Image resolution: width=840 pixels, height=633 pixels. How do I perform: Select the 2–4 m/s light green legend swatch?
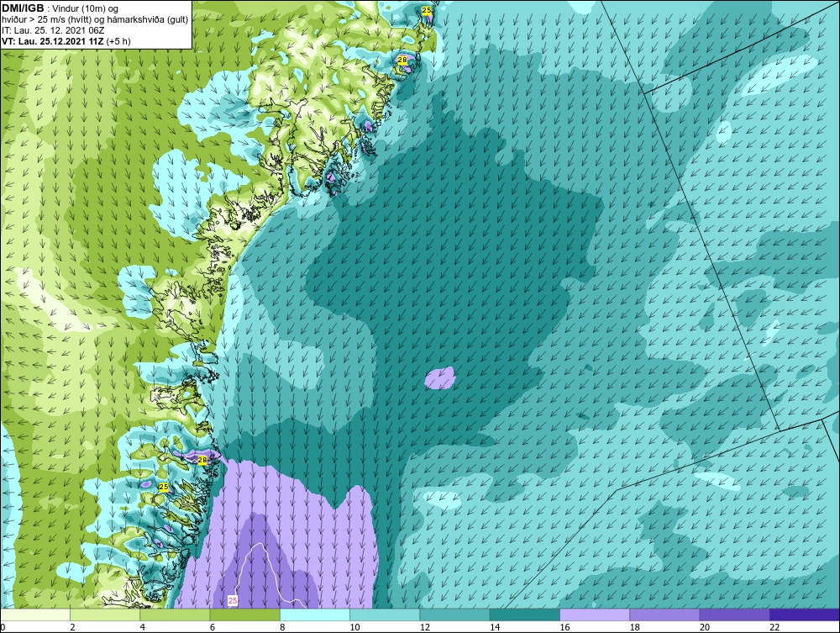tap(105, 615)
